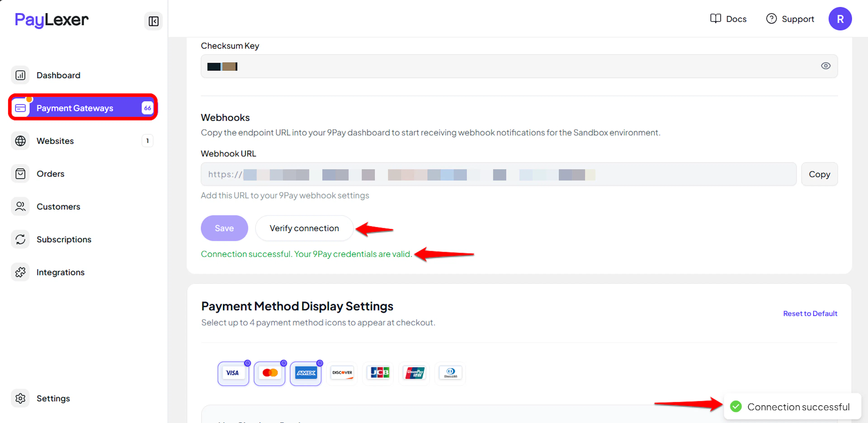
Task: Click 'Select up to 4 payment method icons' text
Action: (318, 323)
